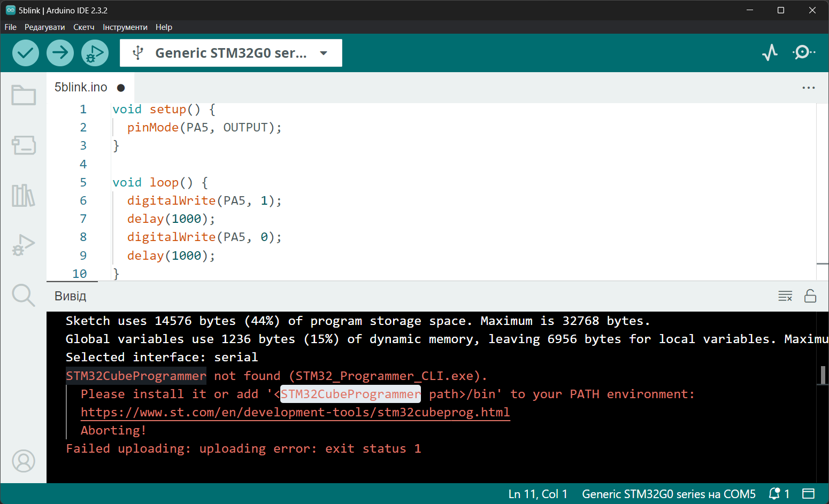Click the 'Global variables use 1236 bytes' line
Image resolution: width=829 pixels, height=504 pixels.
point(447,339)
